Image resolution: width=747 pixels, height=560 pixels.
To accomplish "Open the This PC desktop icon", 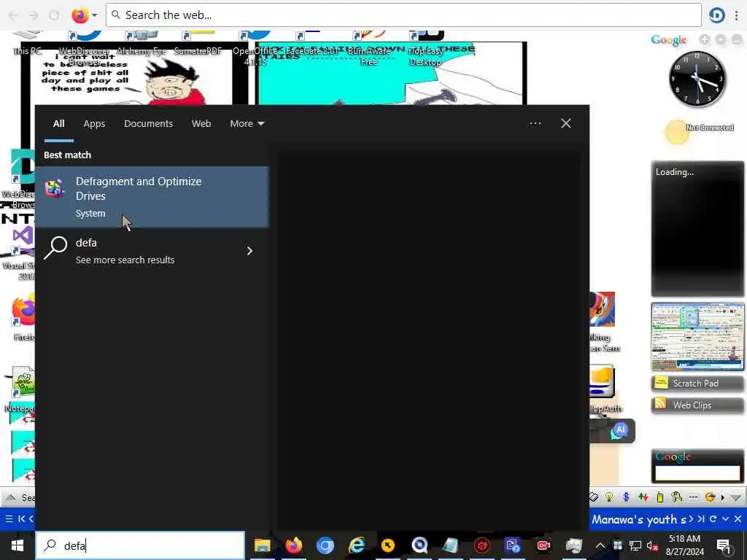I will 27,44.
